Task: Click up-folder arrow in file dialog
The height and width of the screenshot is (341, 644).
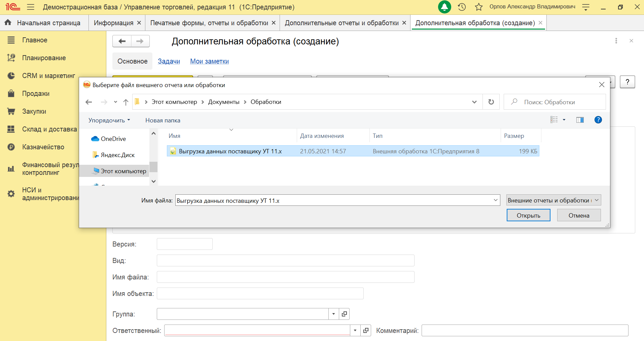Action: coord(126,102)
